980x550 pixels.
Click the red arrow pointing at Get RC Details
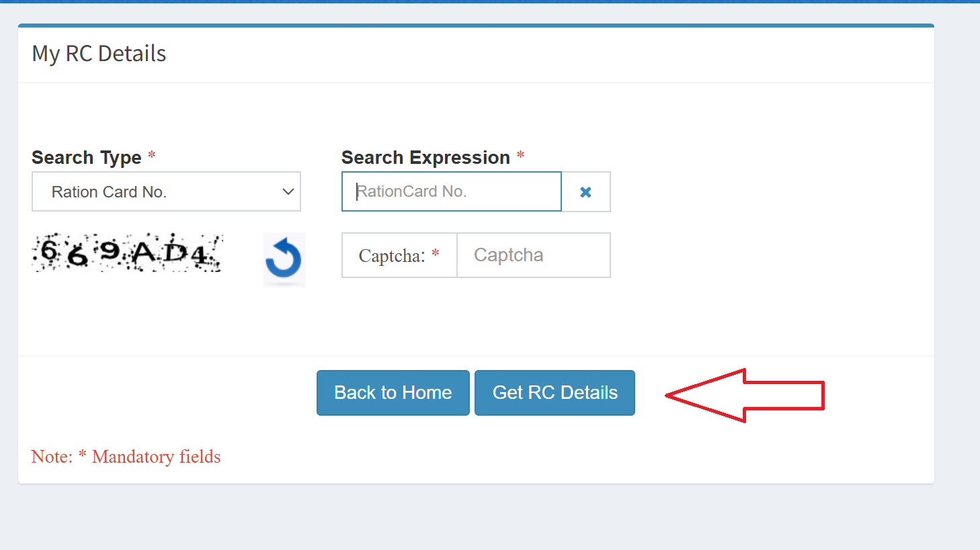click(x=745, y=396)
